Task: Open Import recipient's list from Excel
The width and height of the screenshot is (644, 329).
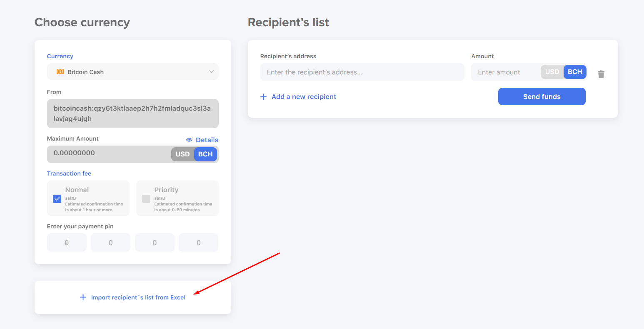Action: 138,297
